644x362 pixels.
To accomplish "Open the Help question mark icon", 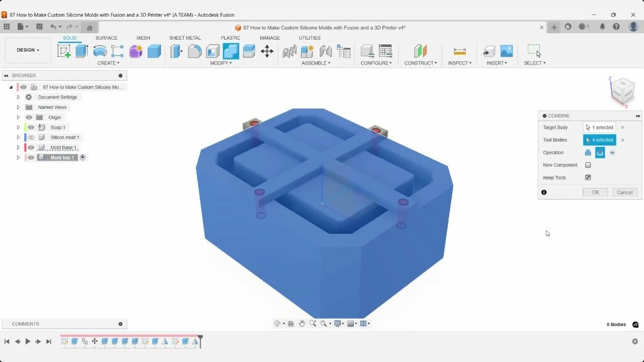I will click(x=617, y=26).
